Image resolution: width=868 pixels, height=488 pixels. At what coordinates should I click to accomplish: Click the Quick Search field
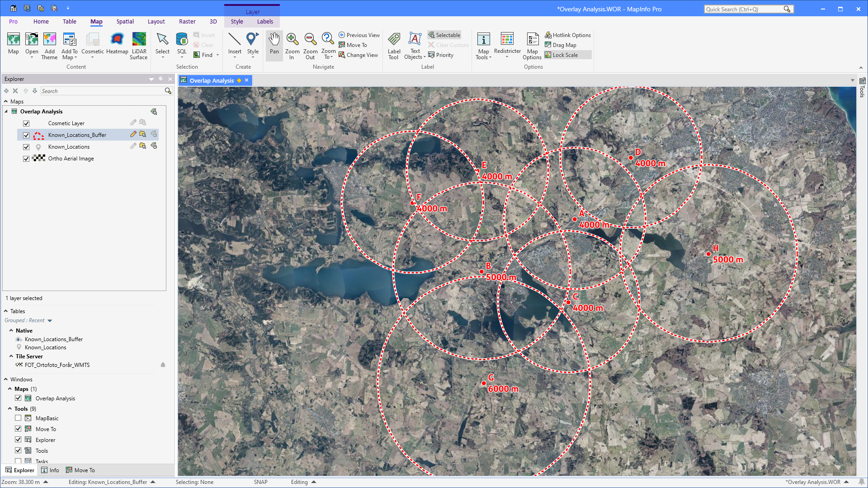pos(743,9)
